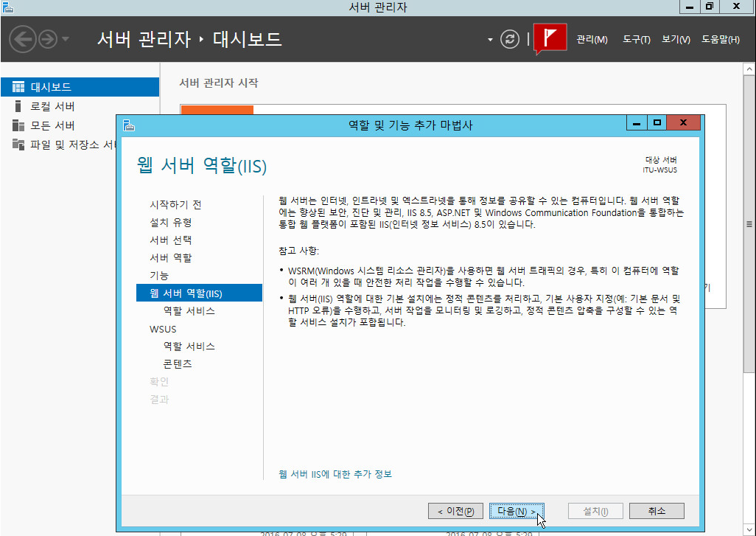Viewport: 756px width, 536px height.
Task: Open the 관리(M) menu
Action: (592, 40)
